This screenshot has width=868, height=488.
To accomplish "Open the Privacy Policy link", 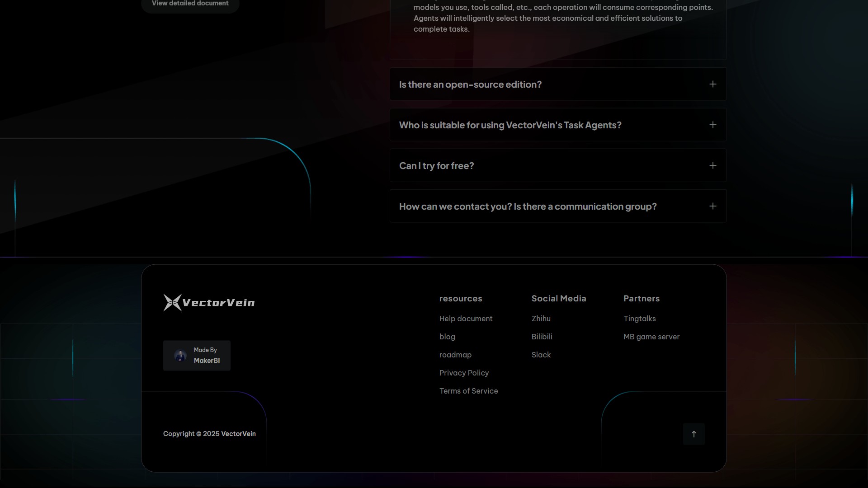I will click(464, 373).
